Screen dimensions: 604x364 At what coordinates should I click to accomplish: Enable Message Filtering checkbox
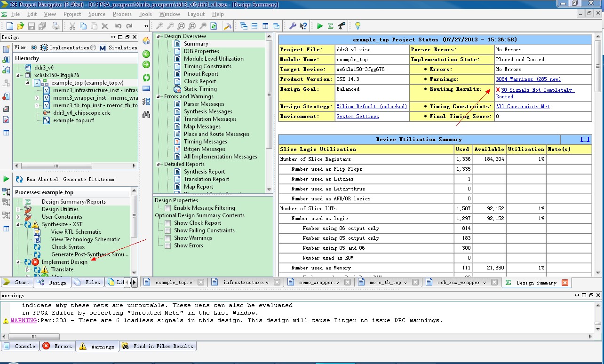point(168,208)
